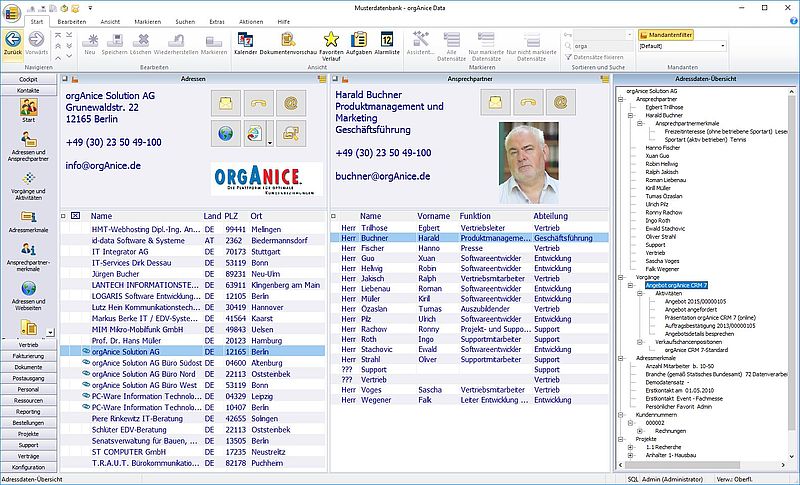Collapse the Harald Buchner tree node
This screenshot has width=800, height=485.
[x=631, y=116]
